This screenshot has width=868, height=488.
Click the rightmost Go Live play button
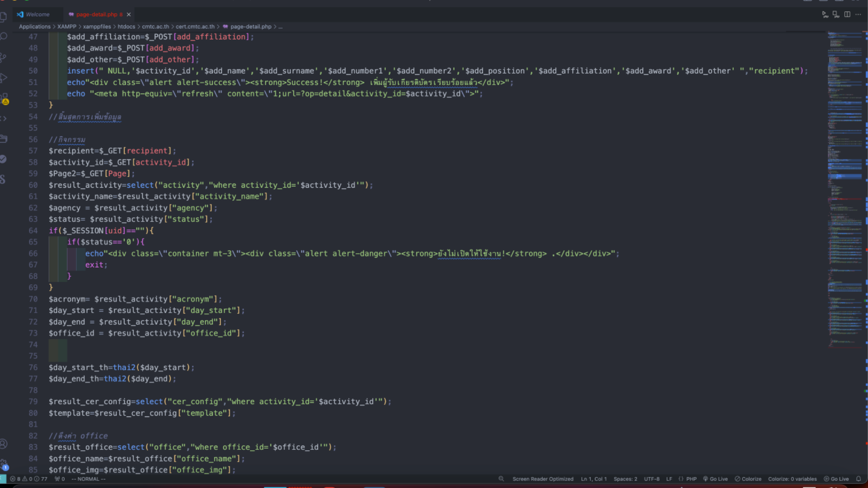(836, 479)
